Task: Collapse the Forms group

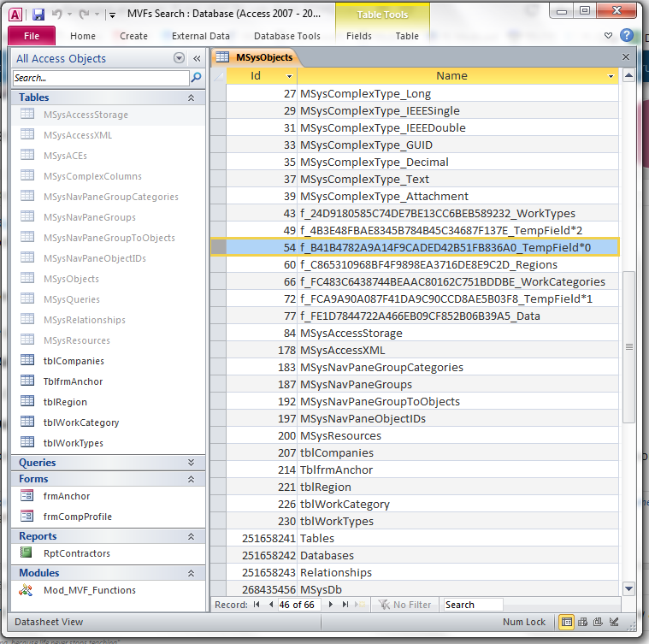Action: tap(191, 479)
